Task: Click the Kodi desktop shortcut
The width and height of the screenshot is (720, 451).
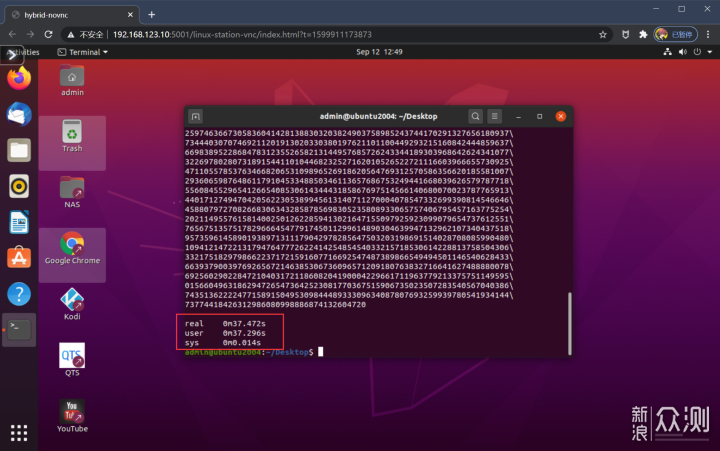Action: pos(72,302)
